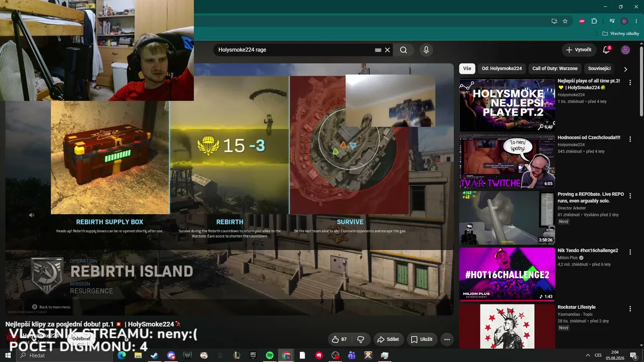
Task: Open League of Legends from the taskbar
Action: tap(237, 355)
